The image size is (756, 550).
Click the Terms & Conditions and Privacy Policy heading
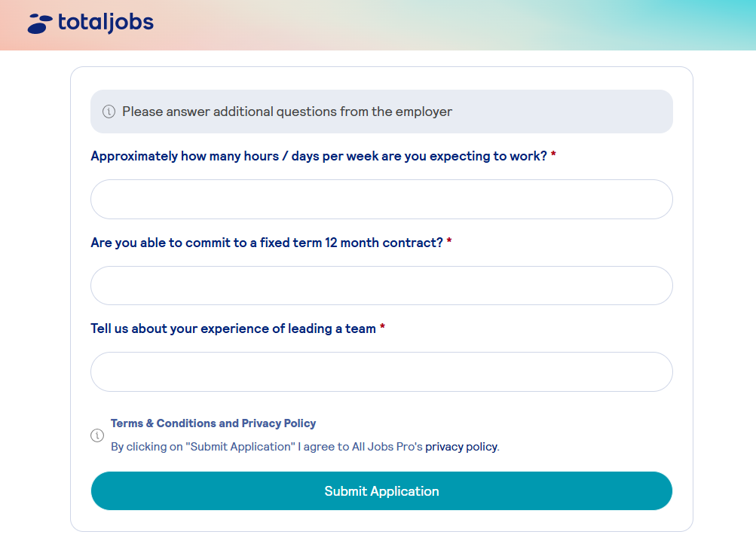click(213, 423)
